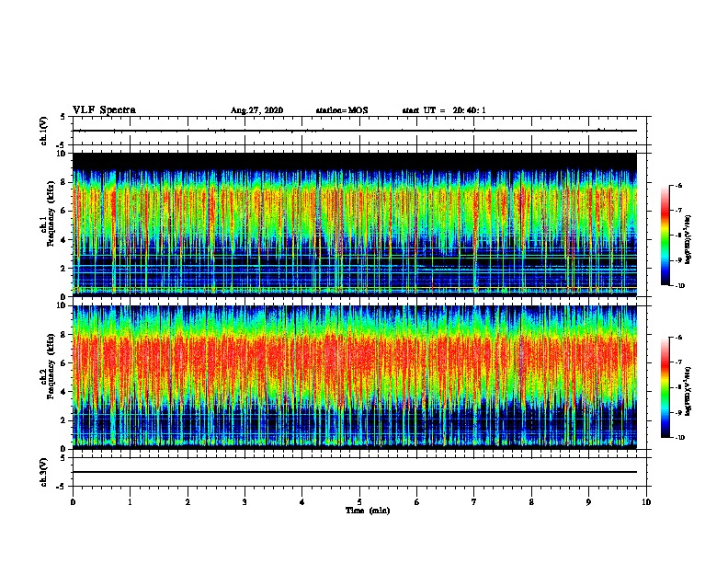Click the ch.2 frequency tick label "8"
728x563 pixels.
coord(63,335)
